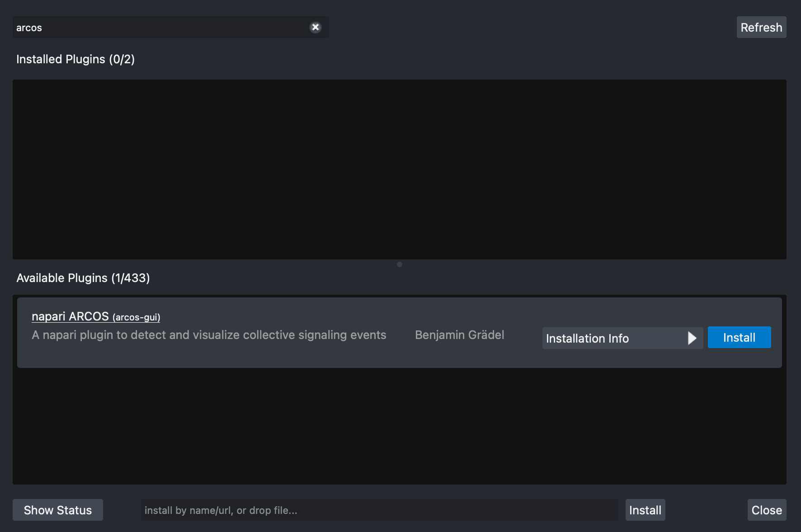Select the Available Plugins section header

(x=83, y=278)
